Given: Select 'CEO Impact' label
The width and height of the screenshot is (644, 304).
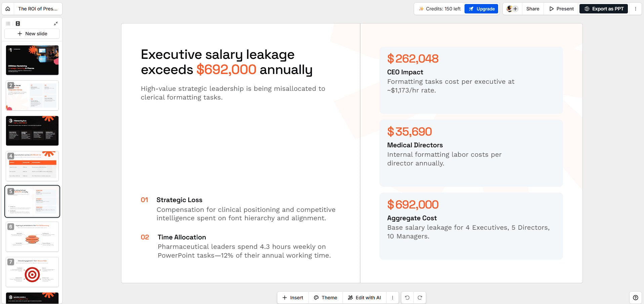Looking at the screenshot, I should pyautogui.click(x=405, y=72).
